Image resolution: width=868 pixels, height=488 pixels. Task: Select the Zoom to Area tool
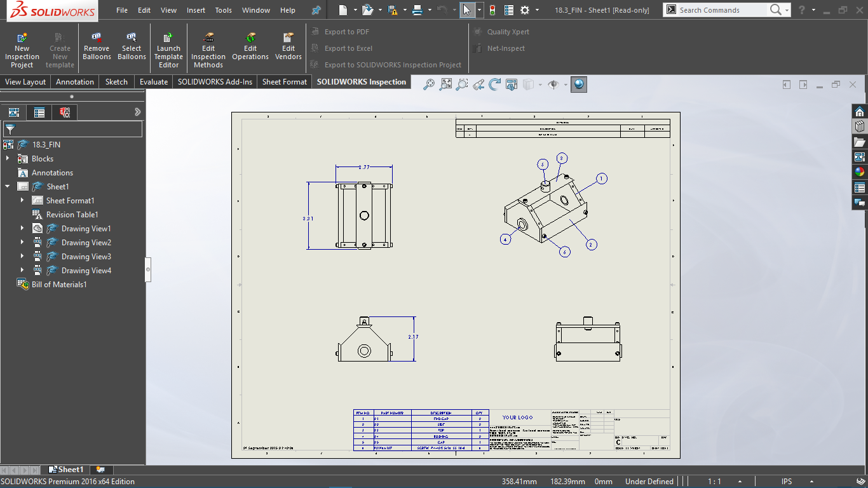(461, 84)
